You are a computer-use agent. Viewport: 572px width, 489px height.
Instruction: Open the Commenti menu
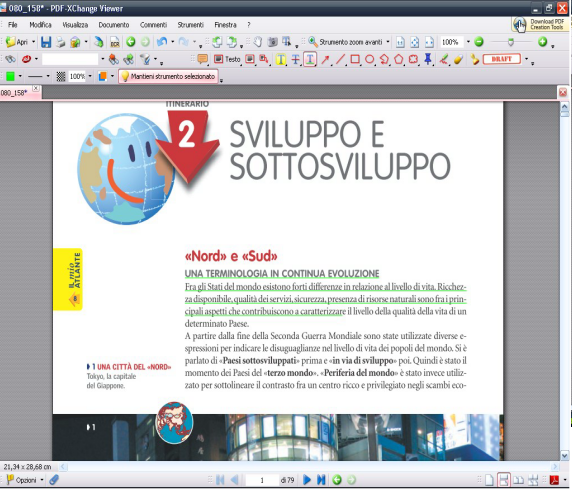[x=153, y=25]
